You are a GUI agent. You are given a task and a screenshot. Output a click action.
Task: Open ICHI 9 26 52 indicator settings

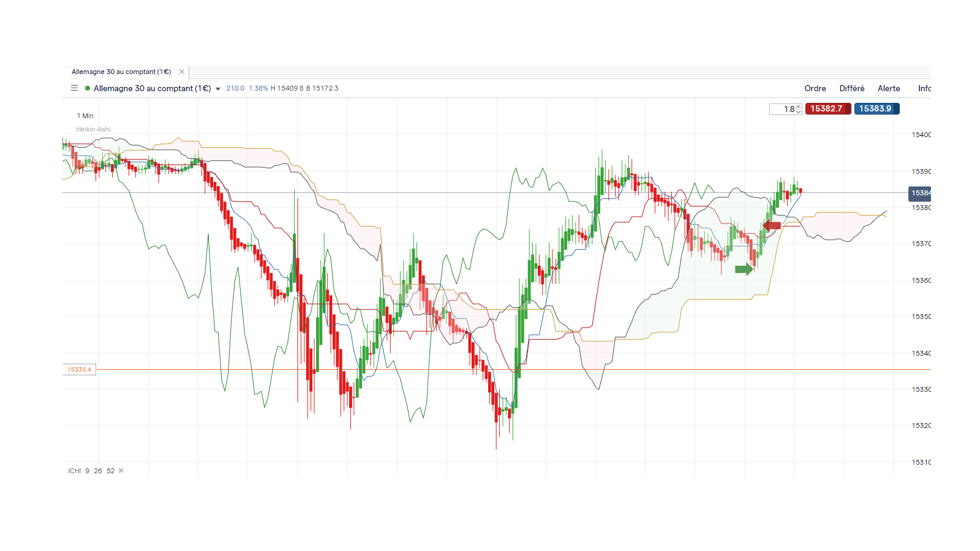click(91, 471)
